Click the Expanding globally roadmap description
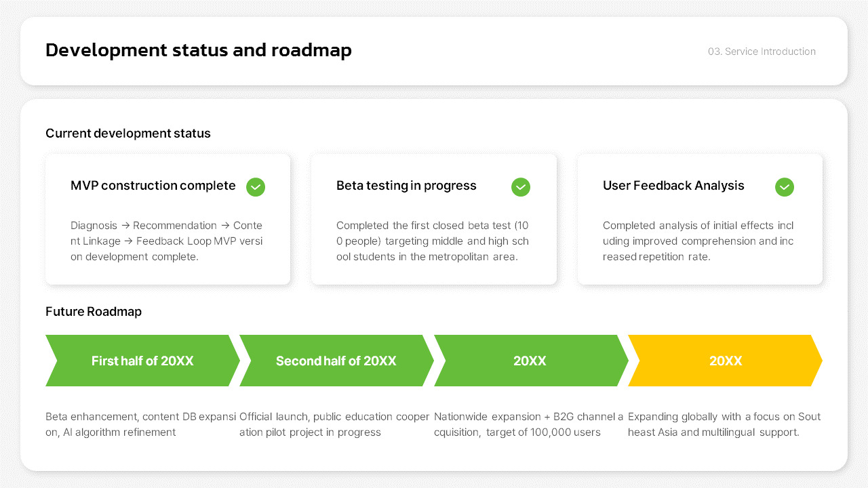 pyautogui.click(x=724, y=424)
